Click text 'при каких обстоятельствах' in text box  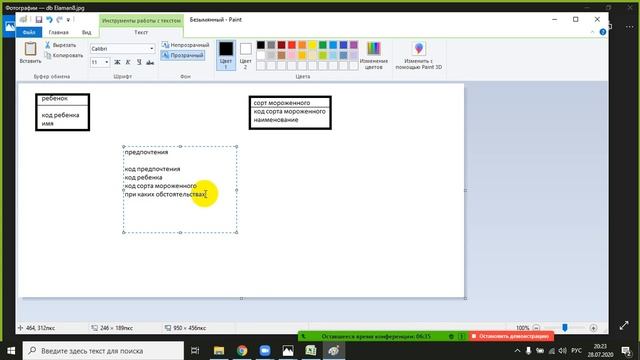tap(165, 194)
